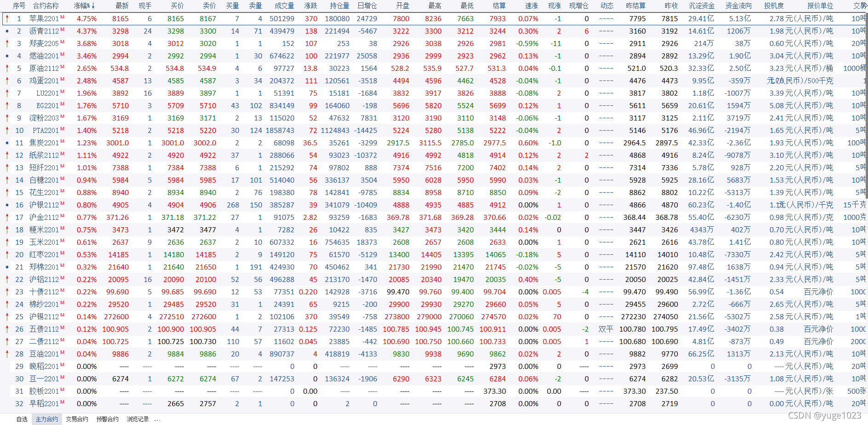This screenshot has height=425, width=868.
Task: Click the 双平 status in 五债2112 row
Action: 606,329
